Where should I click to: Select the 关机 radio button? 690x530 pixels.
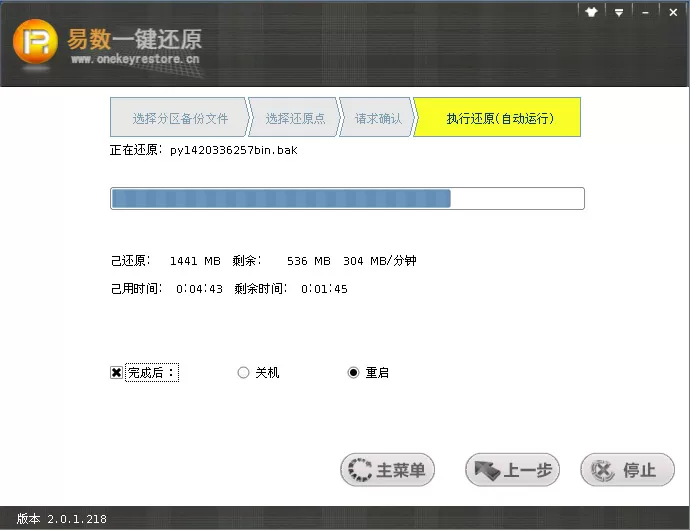(243, 373)
